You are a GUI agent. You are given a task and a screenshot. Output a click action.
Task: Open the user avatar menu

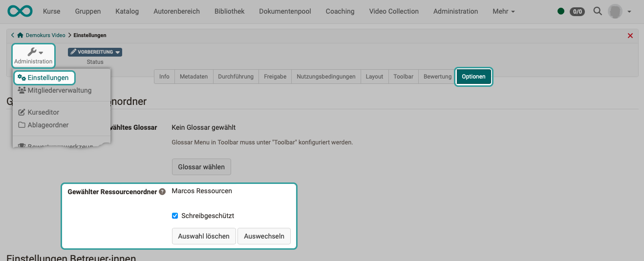(615, 11)
